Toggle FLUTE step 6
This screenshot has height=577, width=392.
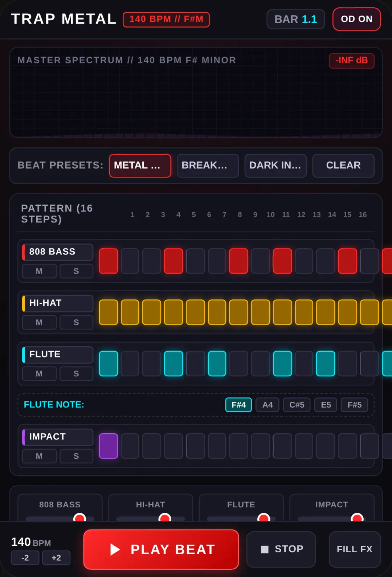[217, 364]
